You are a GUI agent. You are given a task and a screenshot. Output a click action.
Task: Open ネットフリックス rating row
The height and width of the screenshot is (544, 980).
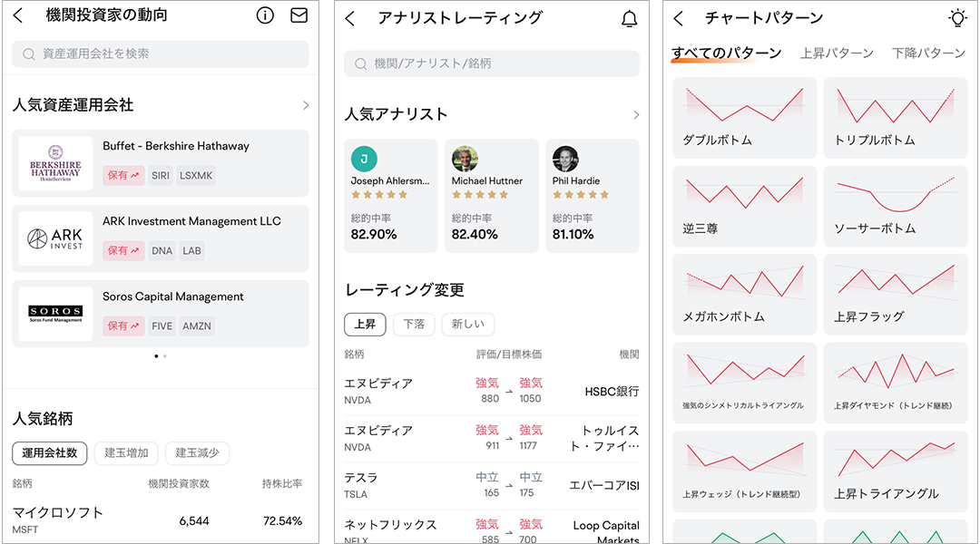(492, 529)
